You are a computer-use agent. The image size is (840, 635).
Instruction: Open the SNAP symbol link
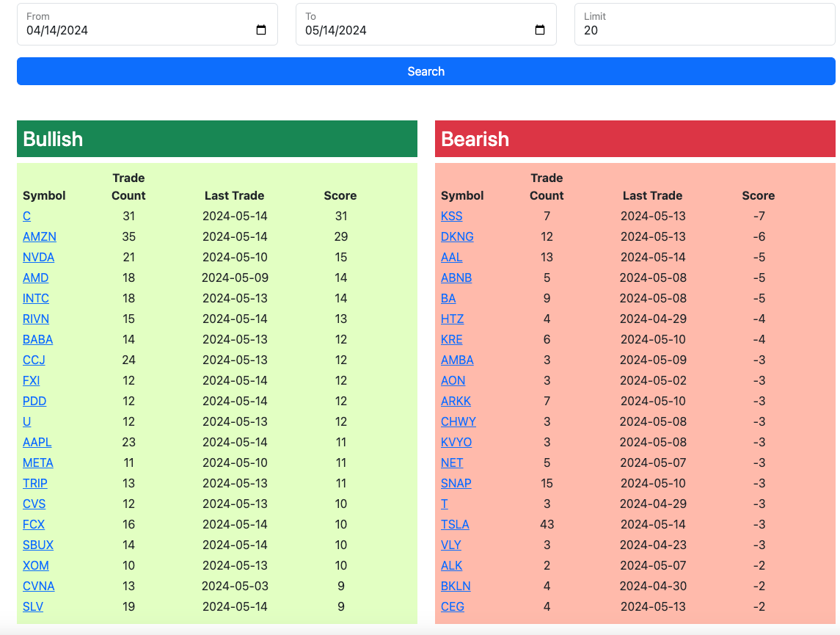456,483
